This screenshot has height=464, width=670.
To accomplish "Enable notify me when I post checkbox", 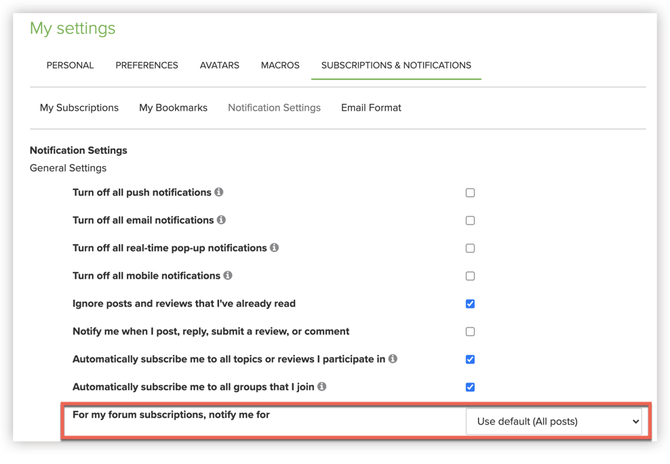I will click(470, 332).
